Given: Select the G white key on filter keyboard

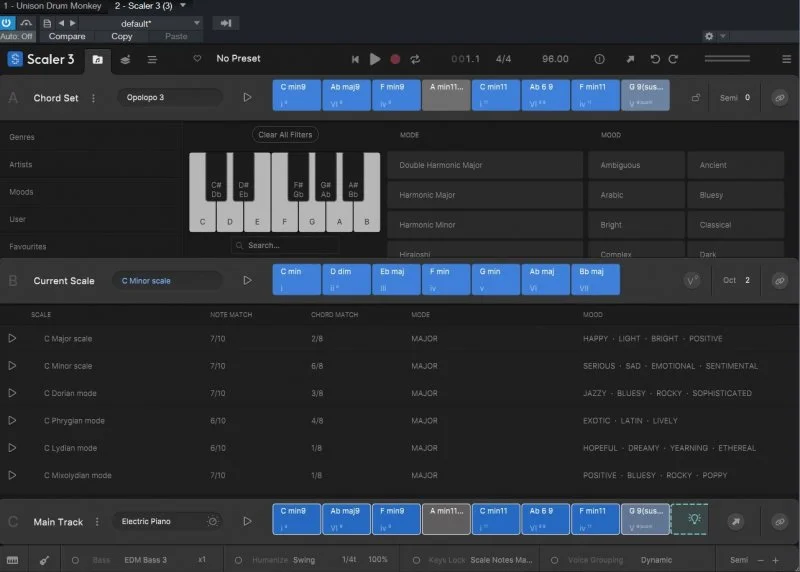Looking at the screenshot, I should tap(312, 217).
